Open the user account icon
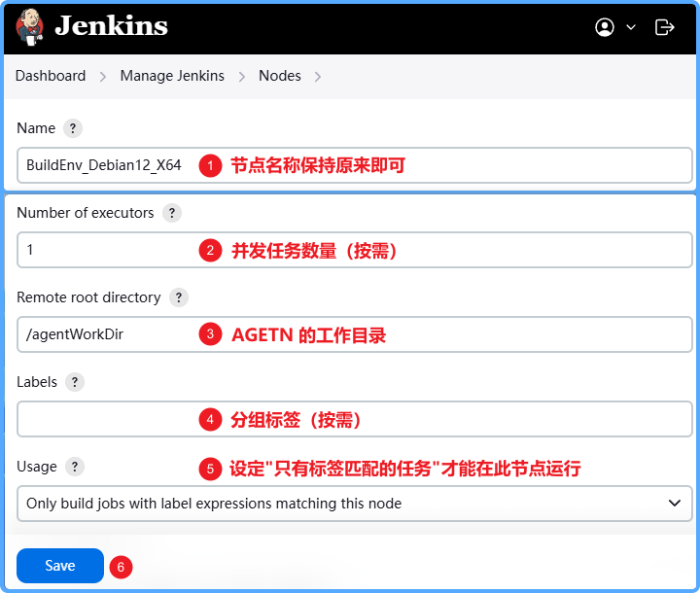 [605, 27]
